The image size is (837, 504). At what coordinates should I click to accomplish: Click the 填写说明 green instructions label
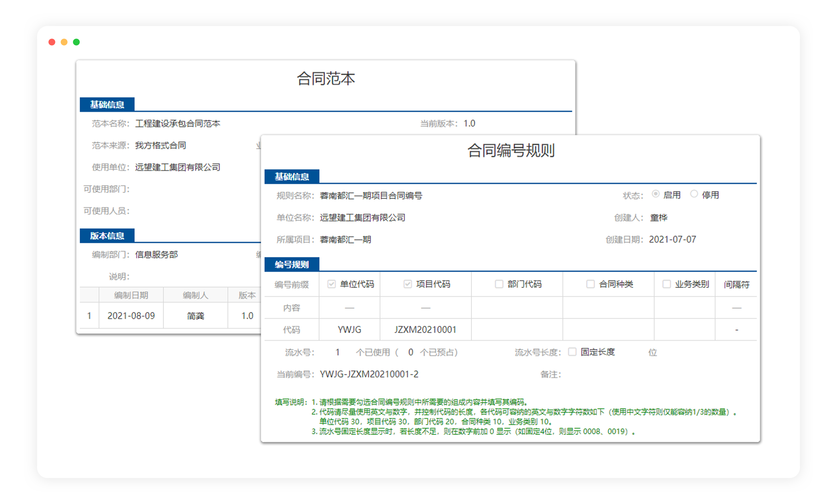[x=291, y=402]
